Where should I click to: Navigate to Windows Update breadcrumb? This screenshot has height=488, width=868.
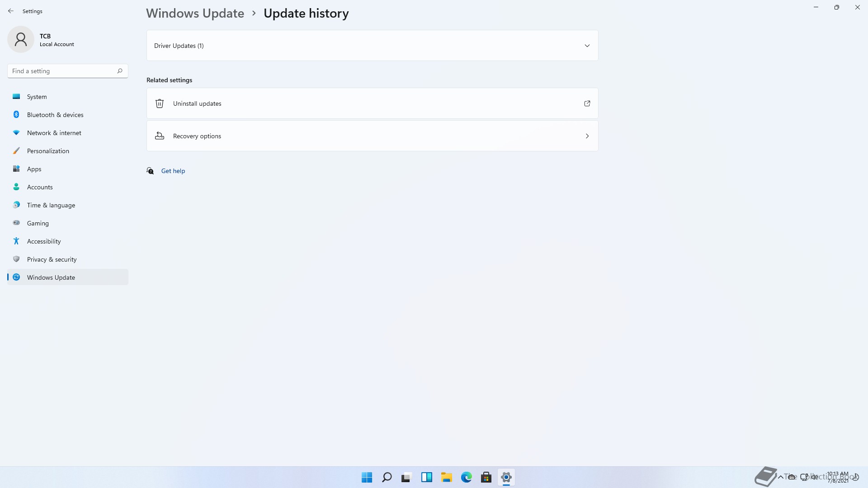tap(195, 14)
